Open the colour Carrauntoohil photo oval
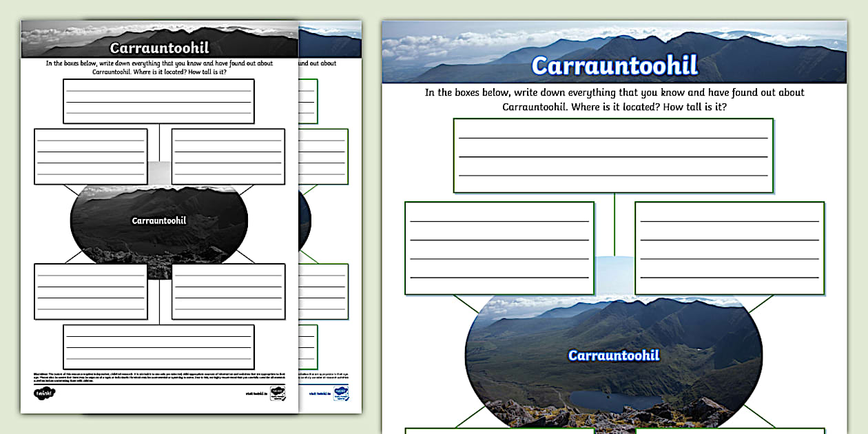 click(613, 358)
